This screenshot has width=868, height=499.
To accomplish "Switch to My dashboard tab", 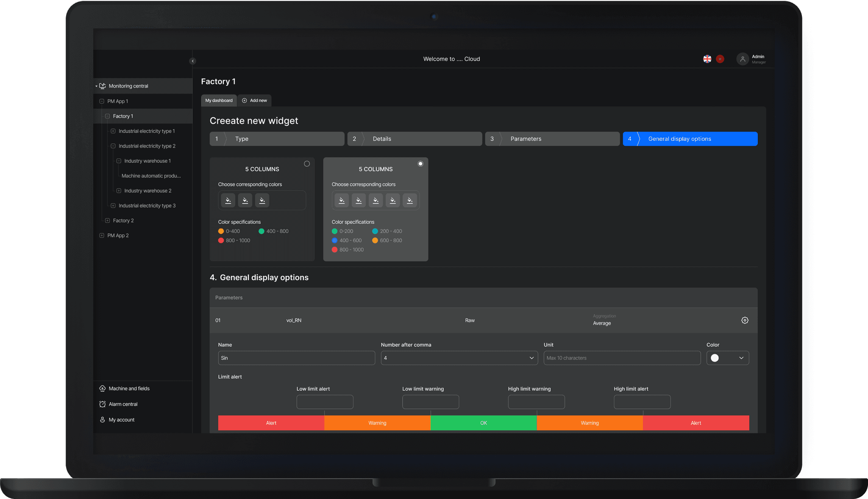I will pos(219,100).
